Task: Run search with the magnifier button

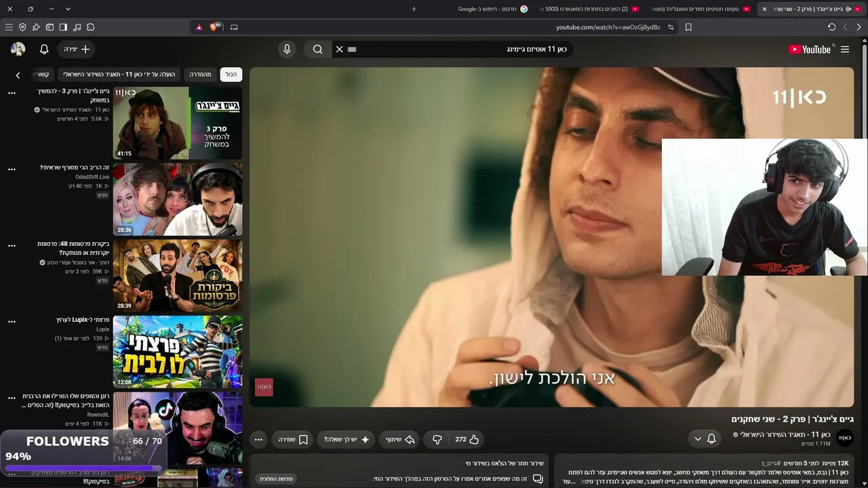Action: coord(317,49)
